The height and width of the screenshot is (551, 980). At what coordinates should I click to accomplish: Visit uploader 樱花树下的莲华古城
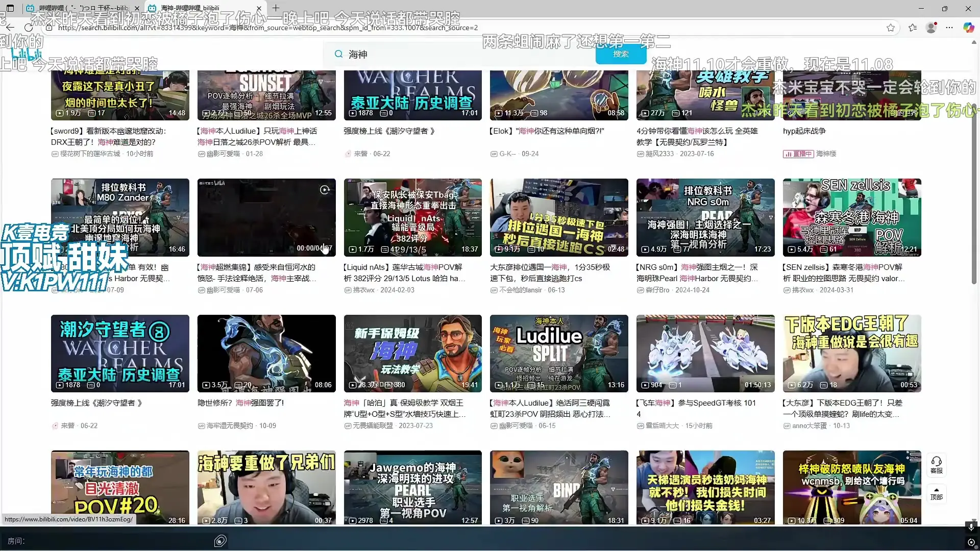click(90, 154)
